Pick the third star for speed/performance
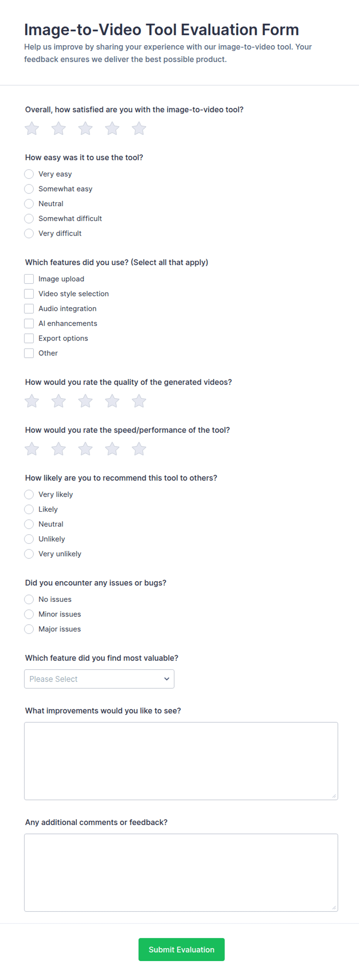The image size is (359, 980). pos(85,449)
